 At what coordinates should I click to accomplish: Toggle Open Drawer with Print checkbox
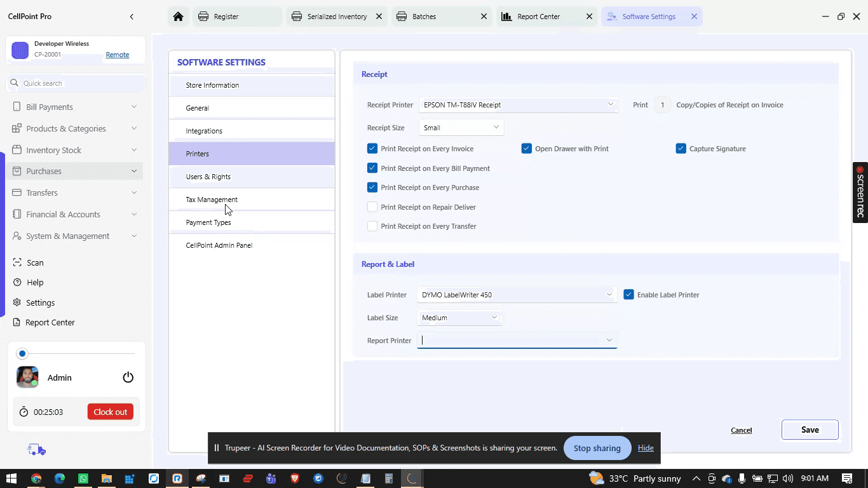[526, 149]
